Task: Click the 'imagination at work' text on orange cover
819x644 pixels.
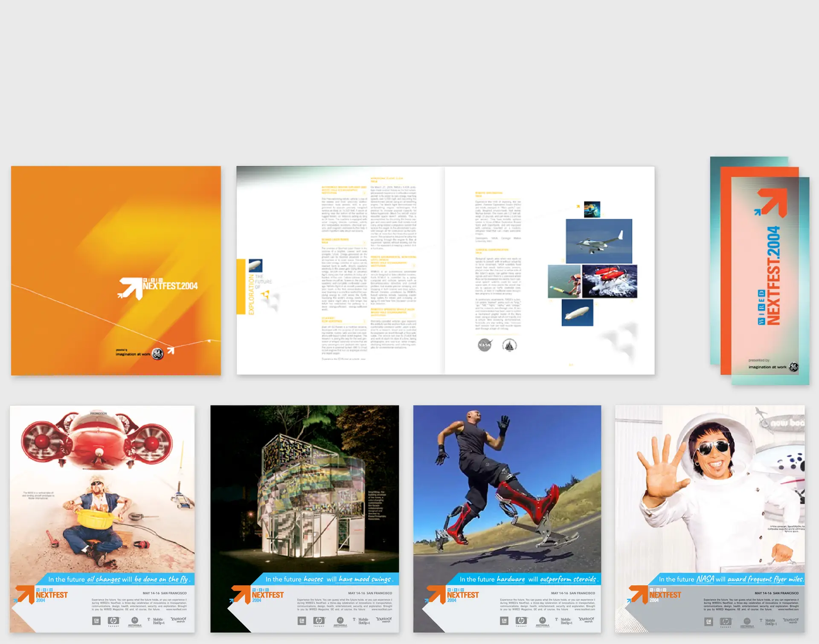Action: pyautogui.click(x=133, y=354)
